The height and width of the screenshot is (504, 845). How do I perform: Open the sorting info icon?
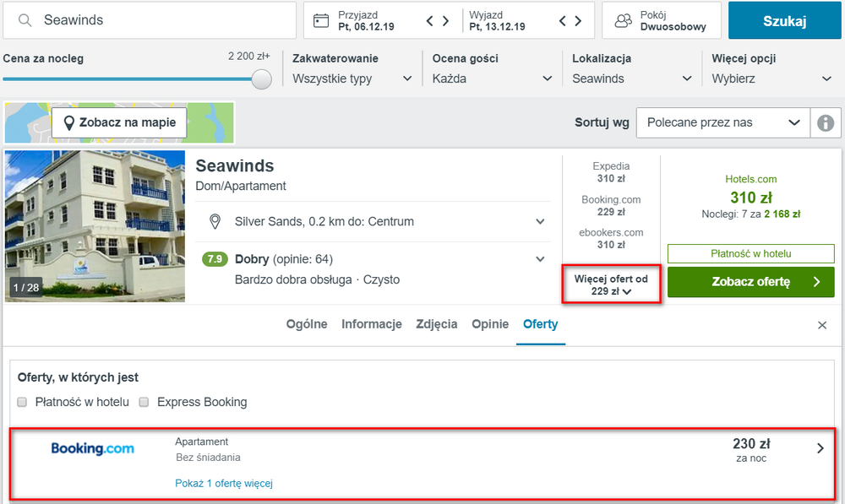pyautogui.click(x=826, y=122)
